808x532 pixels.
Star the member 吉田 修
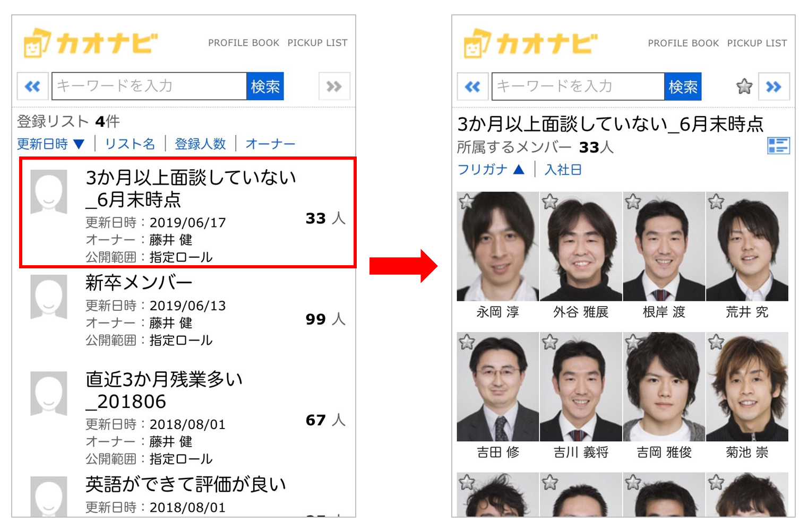[466, 342]
